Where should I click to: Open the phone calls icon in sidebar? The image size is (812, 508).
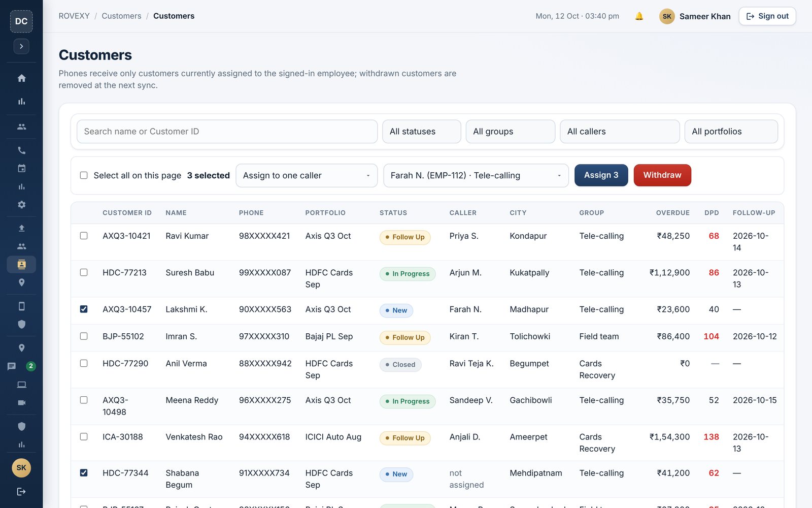click(21, 150)
